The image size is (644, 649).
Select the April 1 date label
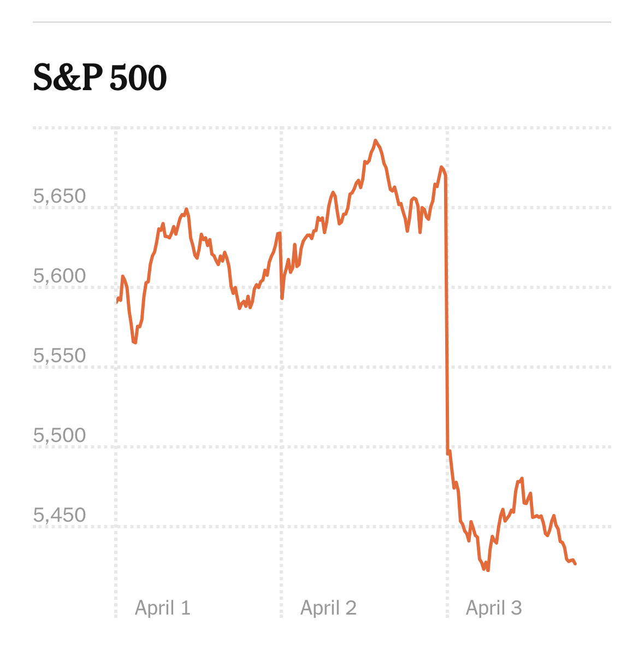click(x=163, y=607)
